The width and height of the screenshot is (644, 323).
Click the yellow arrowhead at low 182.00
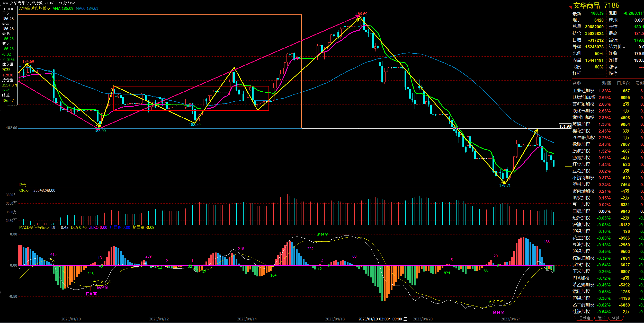click(x=99, y=126)
